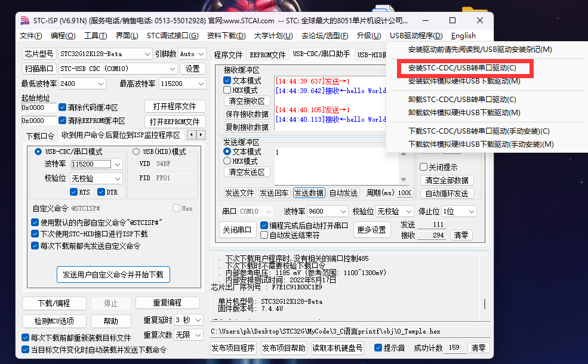Choose 下载STC-CDC/USB转串口驱动(手动安装)(C)
This screenshot has width=588, height=364.
pos(479,131)
